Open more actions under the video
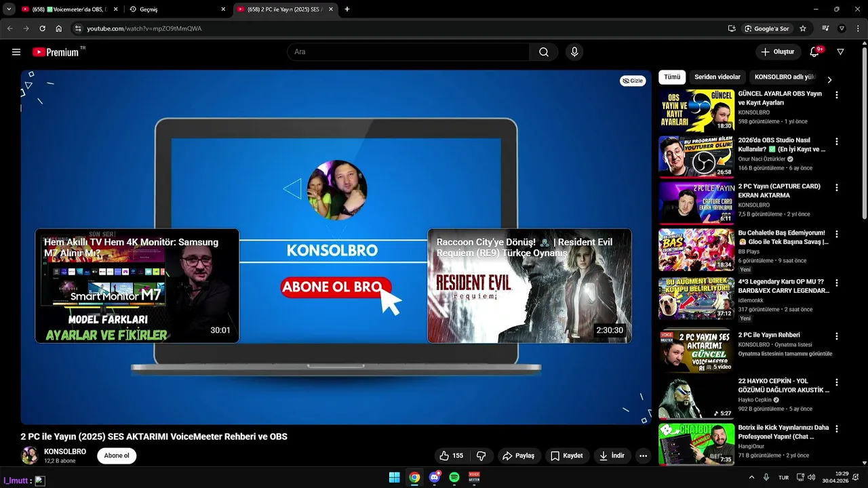 point(644,455)
